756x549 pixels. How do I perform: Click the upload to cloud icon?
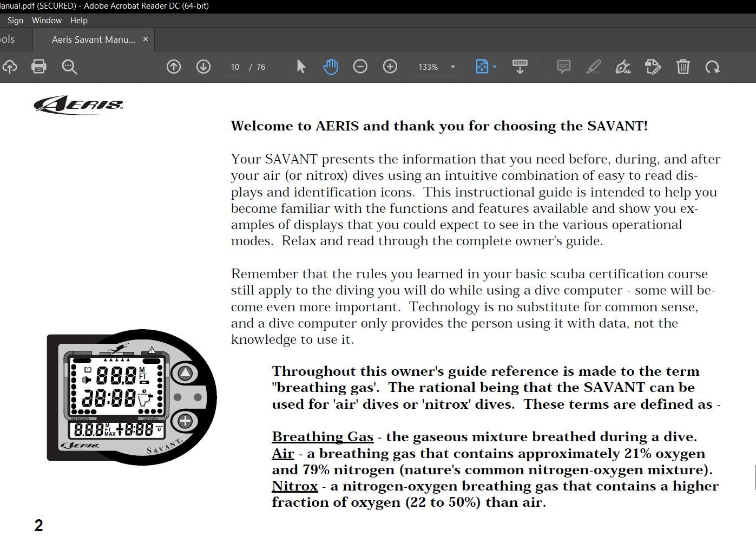click(9, 67)
